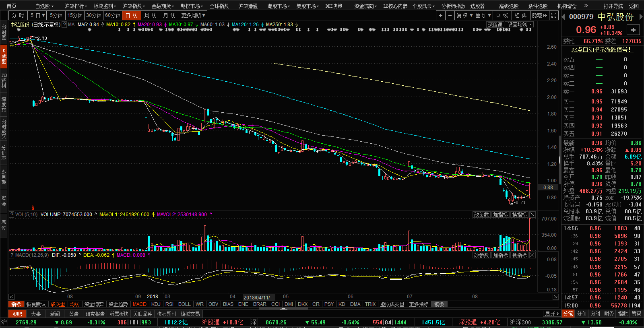The height and width of the screenshot is (328, 644).
Task: Open 复权 adjustment dropdown
Action: [x=464, y=15]
